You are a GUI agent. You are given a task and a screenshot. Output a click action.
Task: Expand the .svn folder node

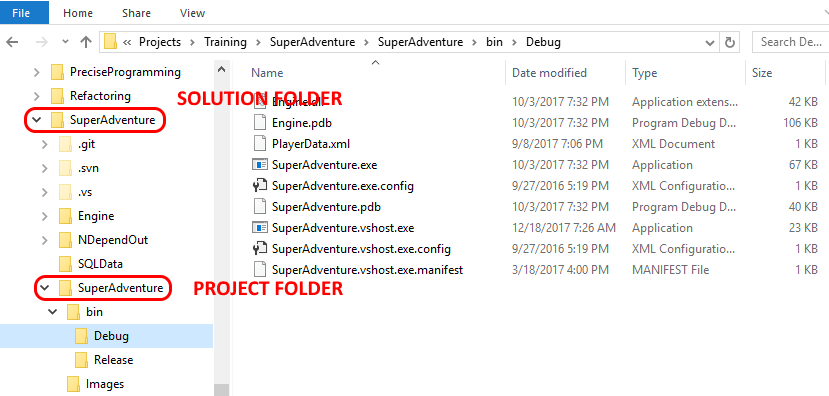coord(44,168)
